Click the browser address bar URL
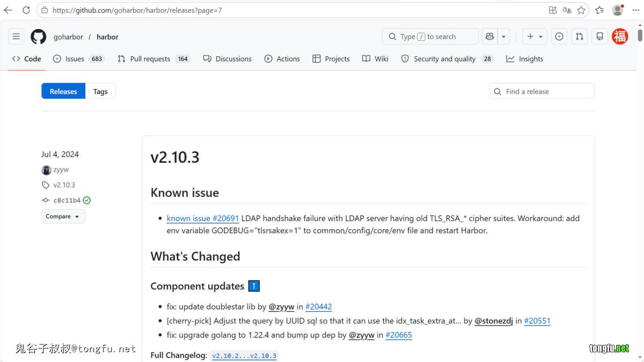Viewport: 644px width, 362px height. [137, 10]
